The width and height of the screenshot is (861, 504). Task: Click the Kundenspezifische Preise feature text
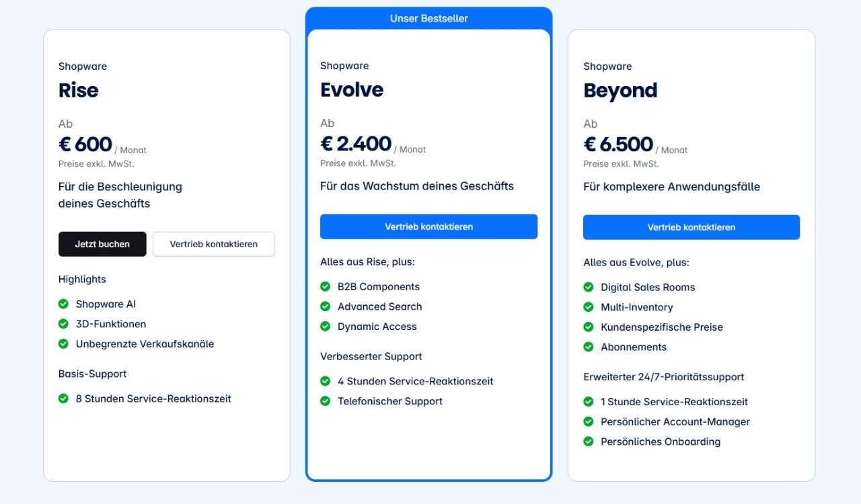pos(662,327)
